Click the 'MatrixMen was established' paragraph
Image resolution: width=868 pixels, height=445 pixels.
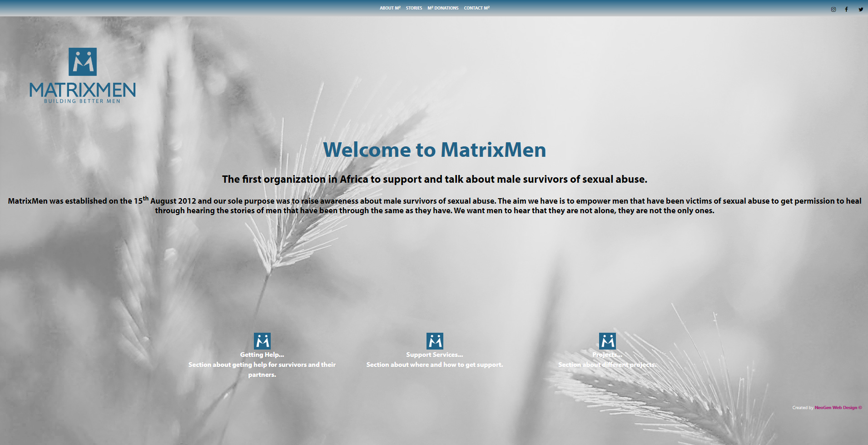click(435, 205)
